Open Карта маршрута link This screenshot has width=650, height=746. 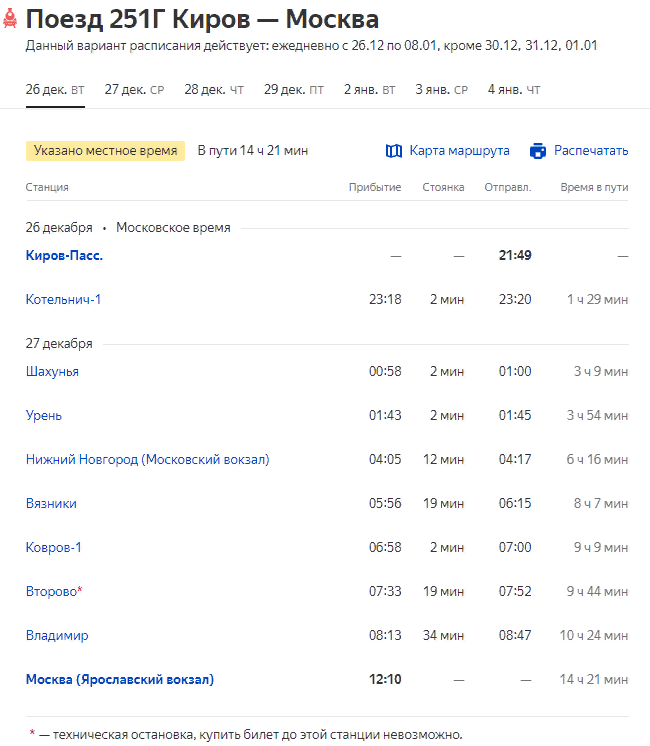(x=459, y=151)
